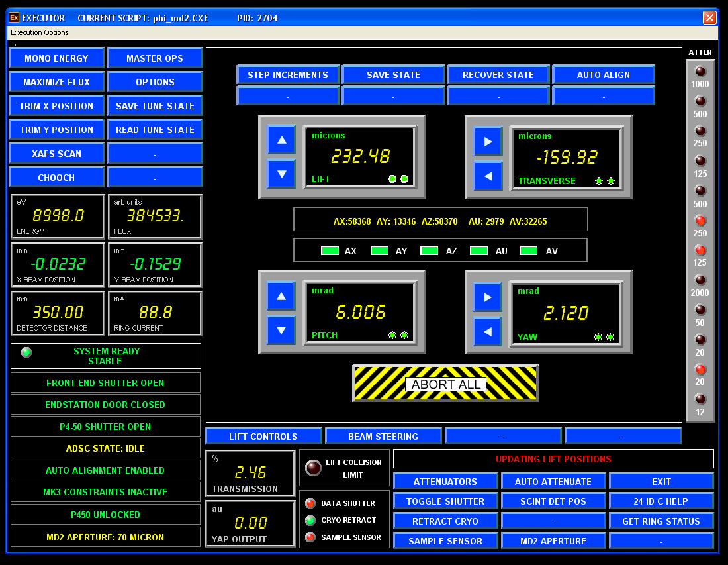
Task: Click the TOGGLE SHUTTER button
Action: [445, 501]
